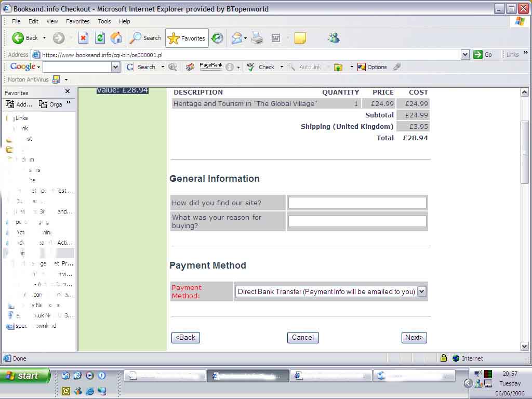Screen dimensions: 532x399
Task: Open the History icon in toolbar
Action: pos(217,38)
